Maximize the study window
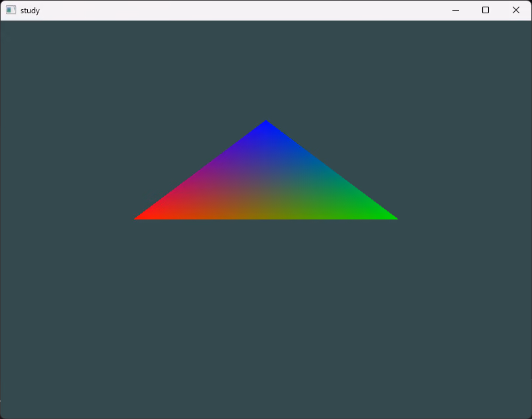532x419 pixels. (x=486, y=10)
